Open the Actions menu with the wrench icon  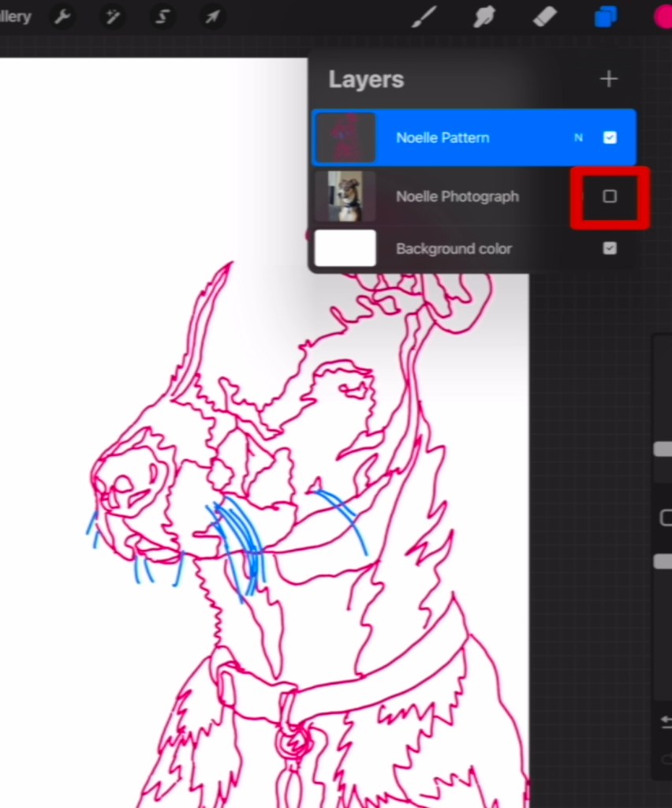point(62,17)
